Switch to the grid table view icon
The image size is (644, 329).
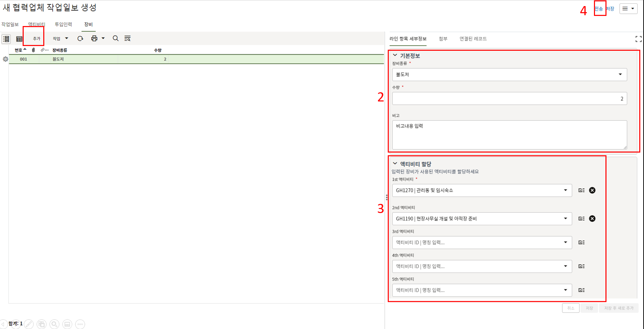click(19, 39)
